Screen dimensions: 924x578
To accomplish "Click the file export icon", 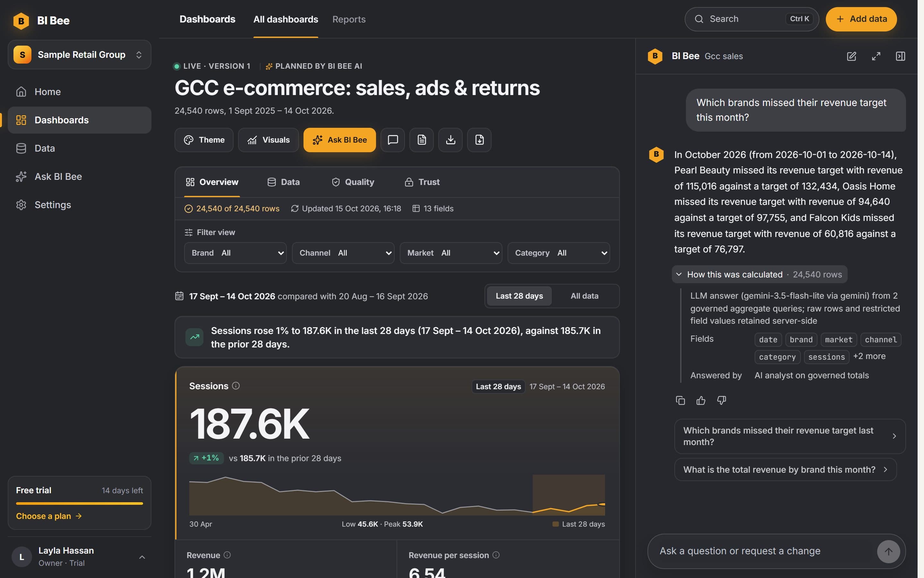I will pyautogui.click(x=479, y=140).
